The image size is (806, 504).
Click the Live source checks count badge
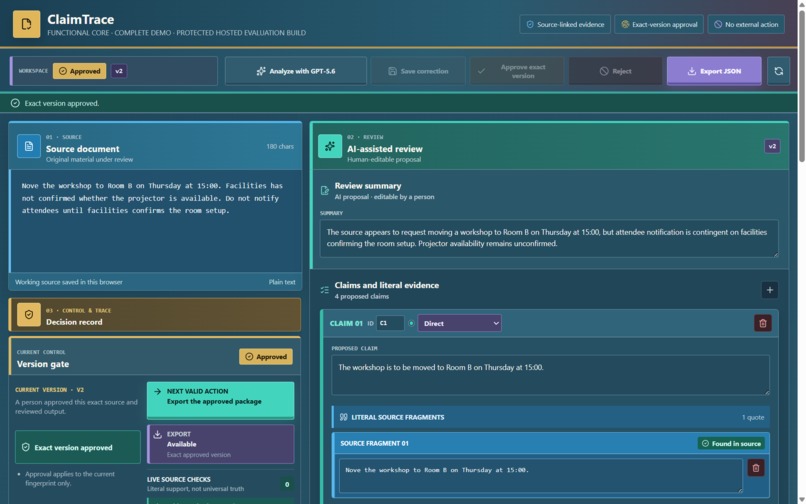pos(287,484)
